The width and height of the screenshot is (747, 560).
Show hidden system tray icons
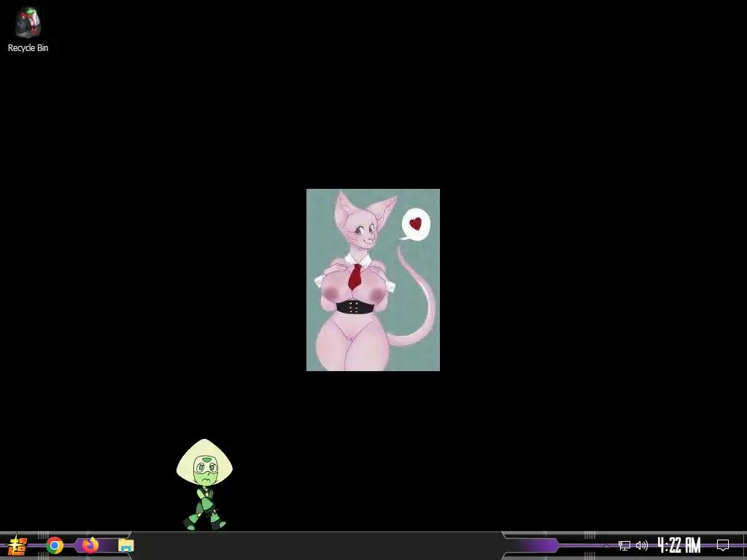point(606,545)
